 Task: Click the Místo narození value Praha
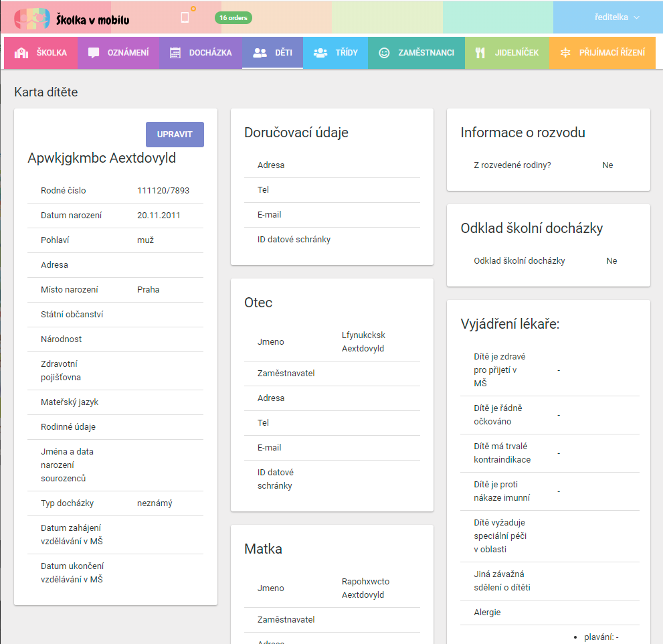pyautogui.click(x=149, y=290)
